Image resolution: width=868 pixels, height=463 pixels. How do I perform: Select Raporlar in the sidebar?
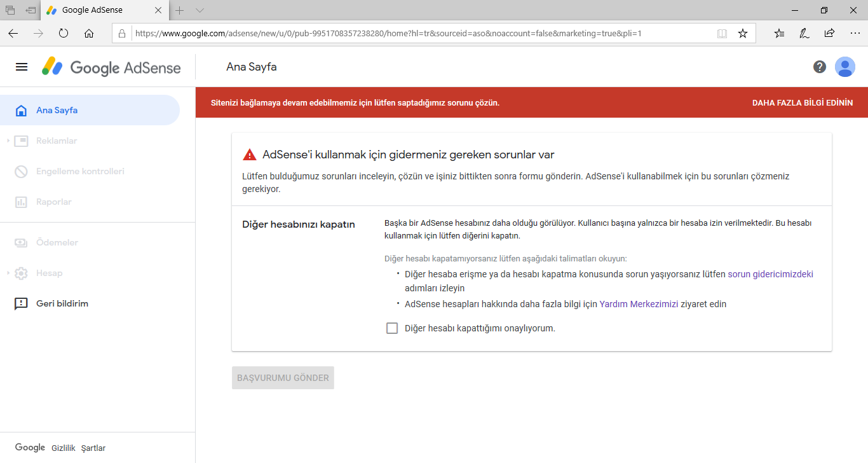(90, 202)
